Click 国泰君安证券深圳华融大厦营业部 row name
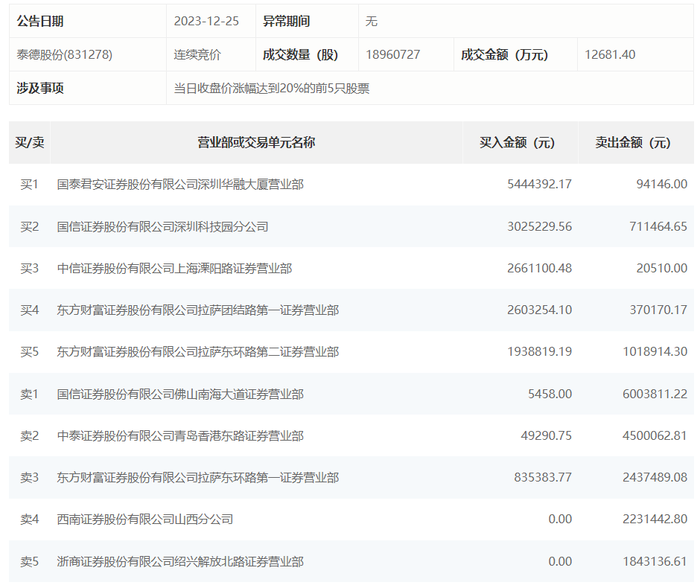The width and height of the screenshot is (700, 588). (x=180, y=184)
